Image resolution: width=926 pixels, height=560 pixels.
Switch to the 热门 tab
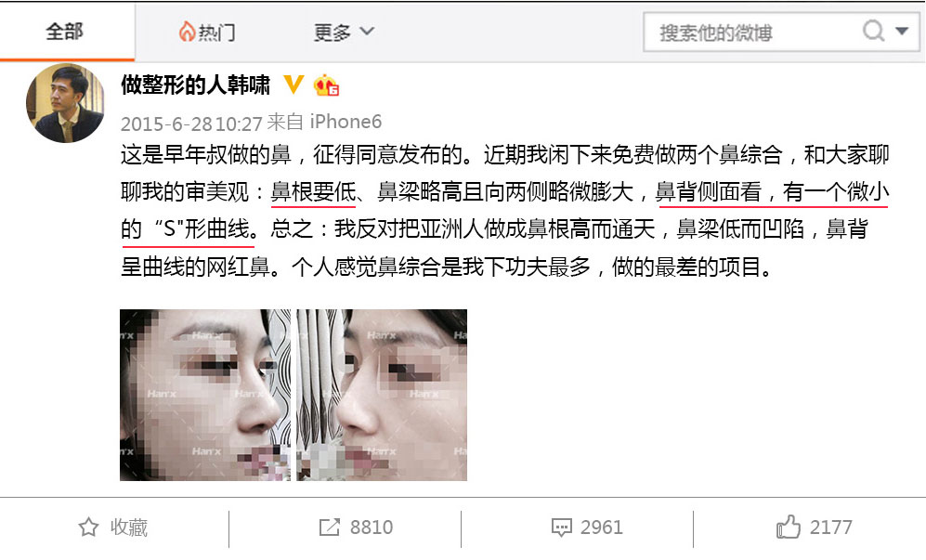tap(207, 32)
